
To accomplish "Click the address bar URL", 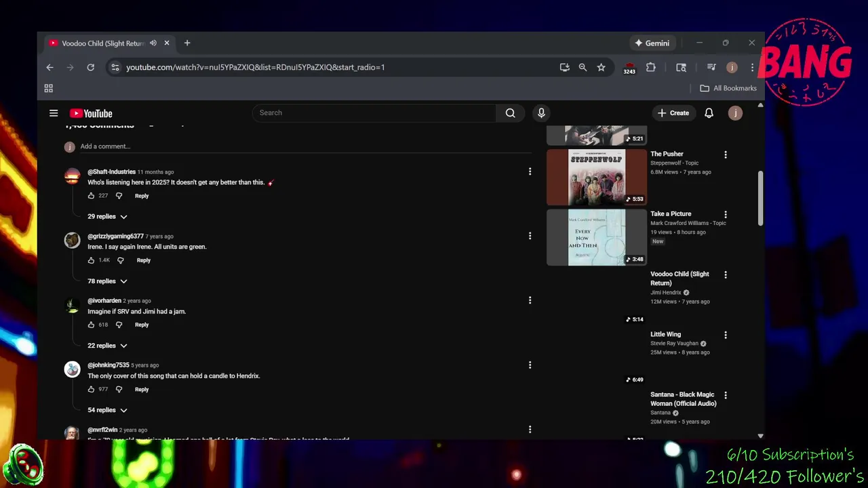I will (255, 67).
